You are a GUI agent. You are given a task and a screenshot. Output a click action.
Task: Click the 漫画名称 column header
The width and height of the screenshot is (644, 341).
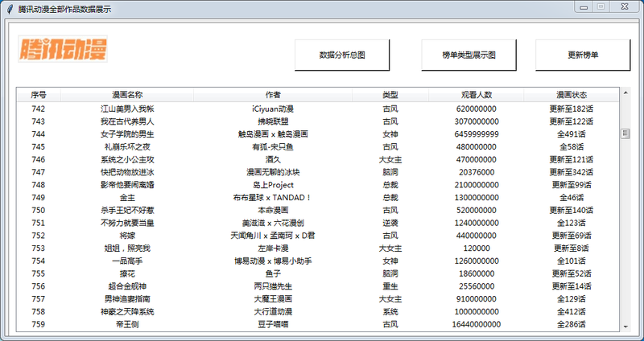coord(127,95)
